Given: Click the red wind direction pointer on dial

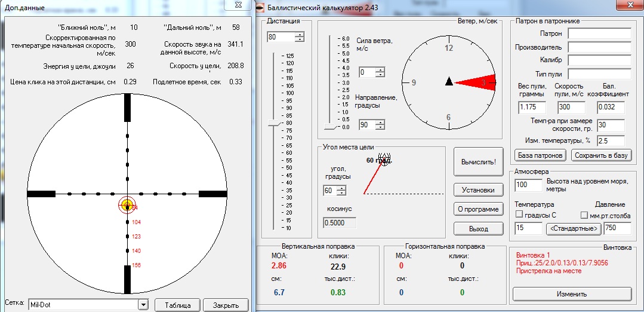Looking at the screenshot, I should coord(477,82).
